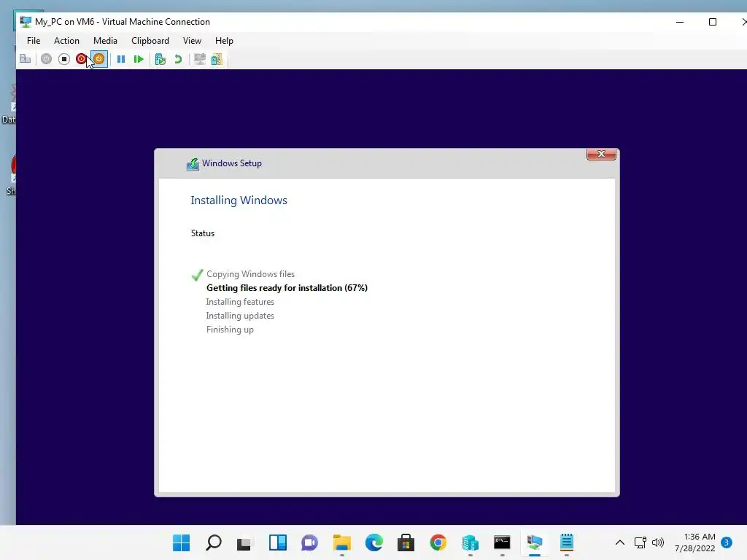
Task: Open the Media menu
Action: pyautogui.click(x=105, y=41)
